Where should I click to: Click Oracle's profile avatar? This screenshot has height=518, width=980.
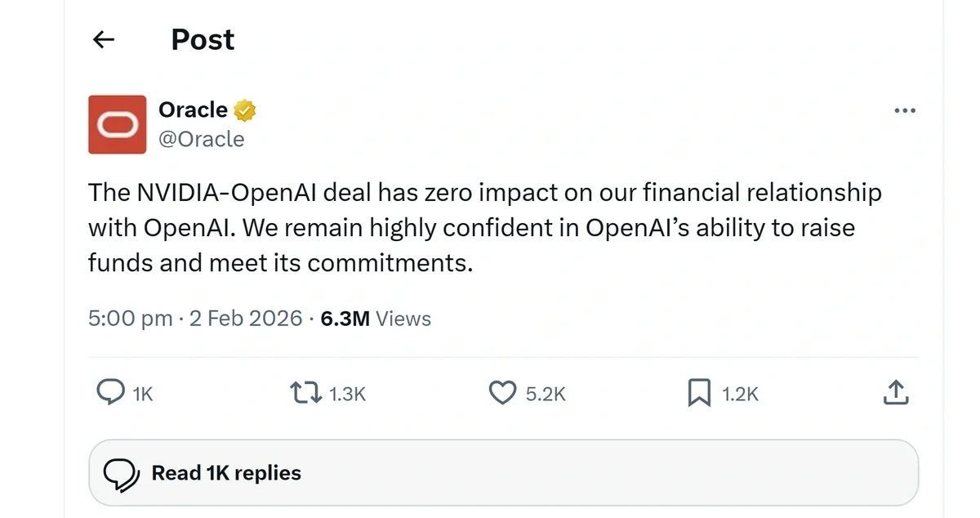click(x=117, y=124)
